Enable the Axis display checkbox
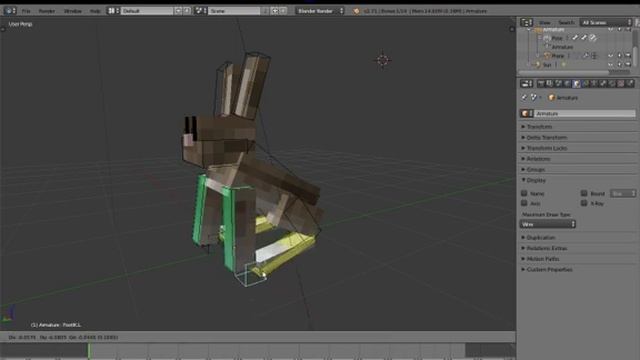 (x=524, y=203)
